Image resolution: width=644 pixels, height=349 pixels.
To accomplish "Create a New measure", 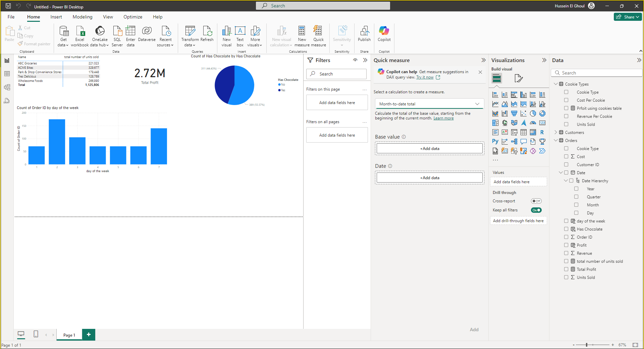I will [302, 36].
